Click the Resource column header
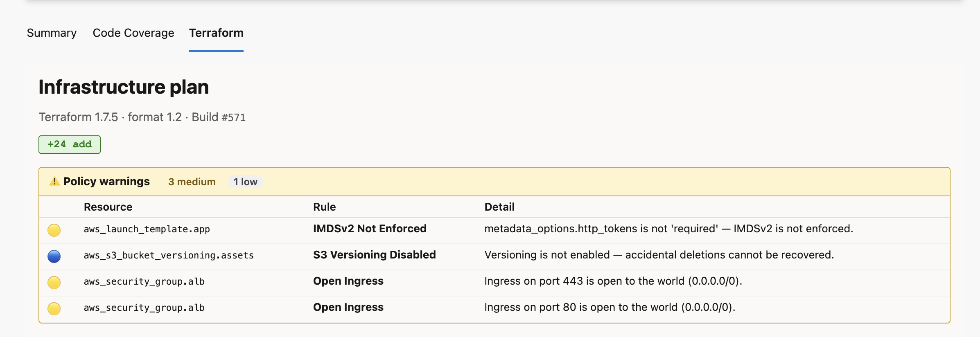The image size is (980, 337). [x=108, y=207]
